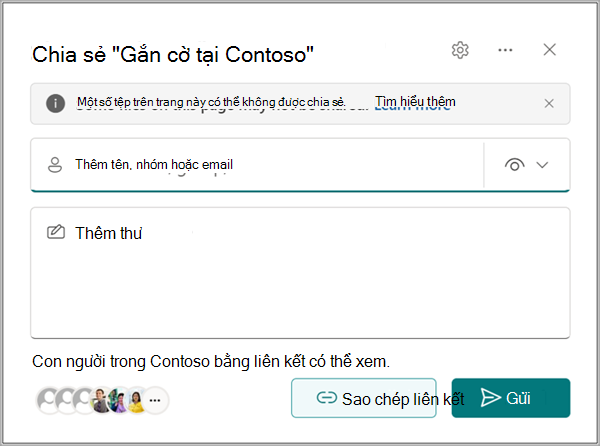This screenshot has width=600, height=446.
Task: Show more people with access ellipsis
Action: click(155, 400)
